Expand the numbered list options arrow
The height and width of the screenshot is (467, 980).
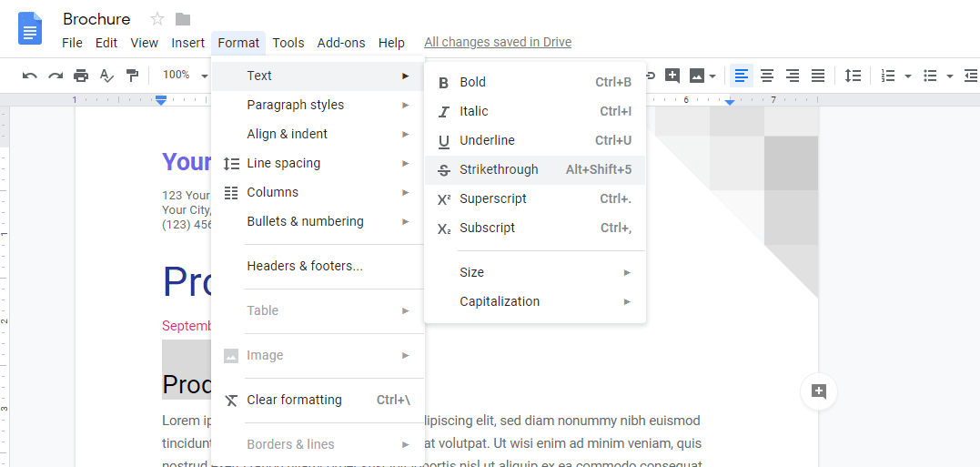coord(908,76)
